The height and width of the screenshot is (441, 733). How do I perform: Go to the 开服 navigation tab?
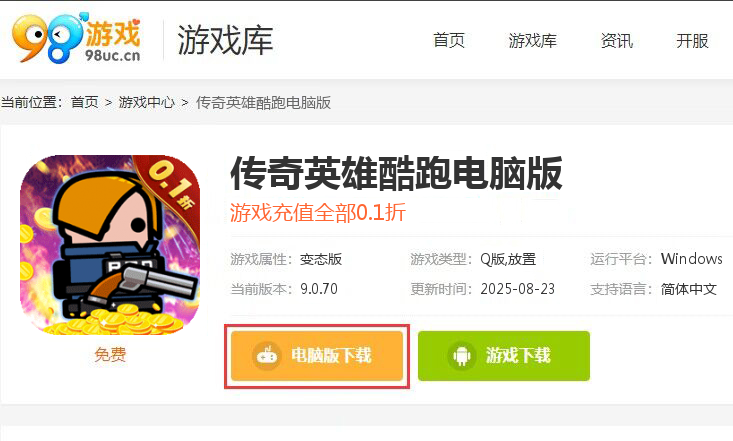(692, 41)
